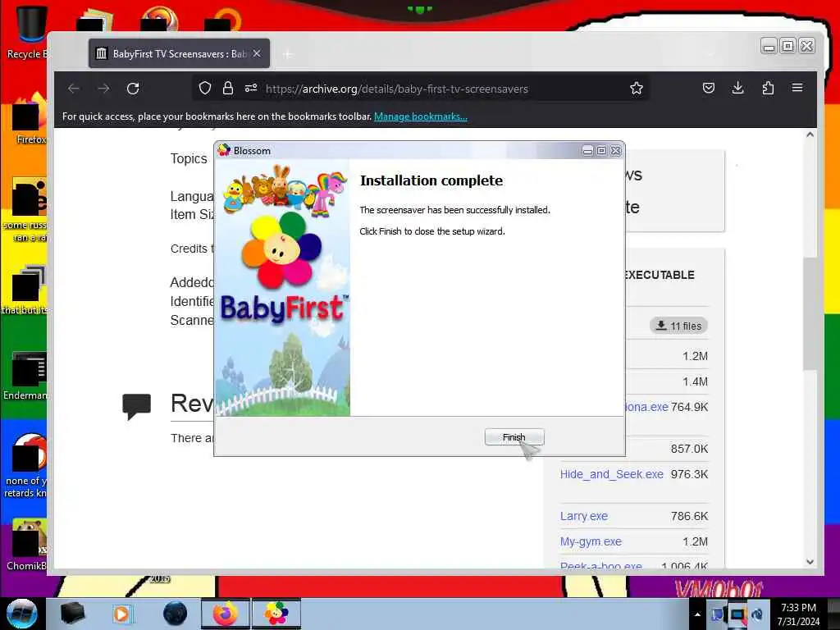Open Firefox extensions menu
This screenshot has width=840, height=630.
768,88
